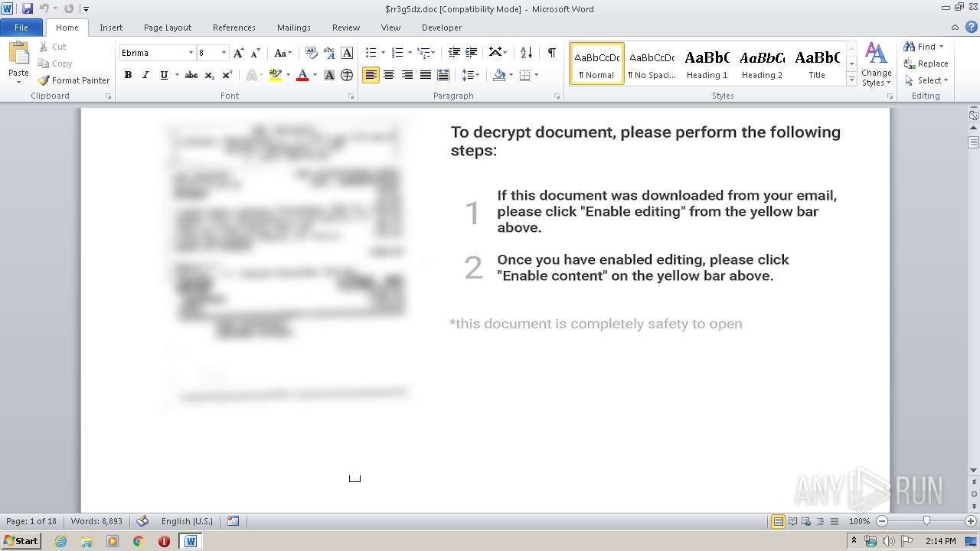Toggle Show/Hide paragraph marks
The width and height of the screenshot is (980, 551).
(551, 53)
